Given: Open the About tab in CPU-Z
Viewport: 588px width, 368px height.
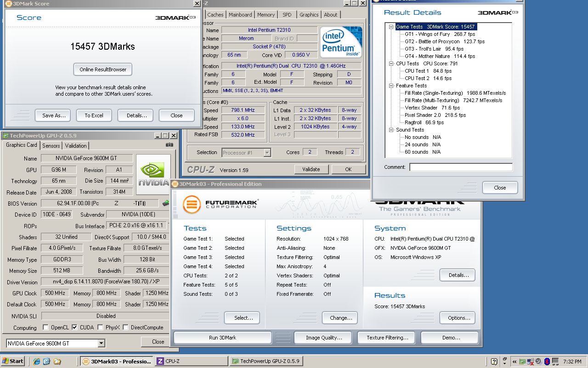Looking at the screenshot, I should [331, 15].
